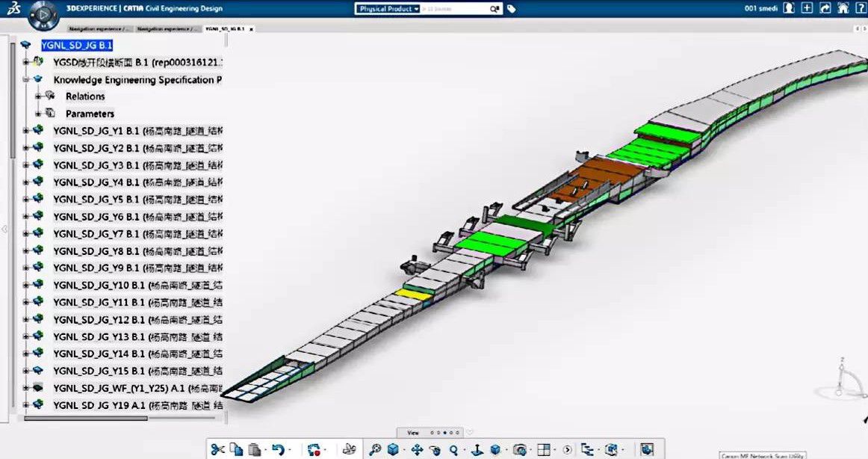
Task: Switch to the YGNL_SD_JG B.1 tab
Action: click(225, 28)
